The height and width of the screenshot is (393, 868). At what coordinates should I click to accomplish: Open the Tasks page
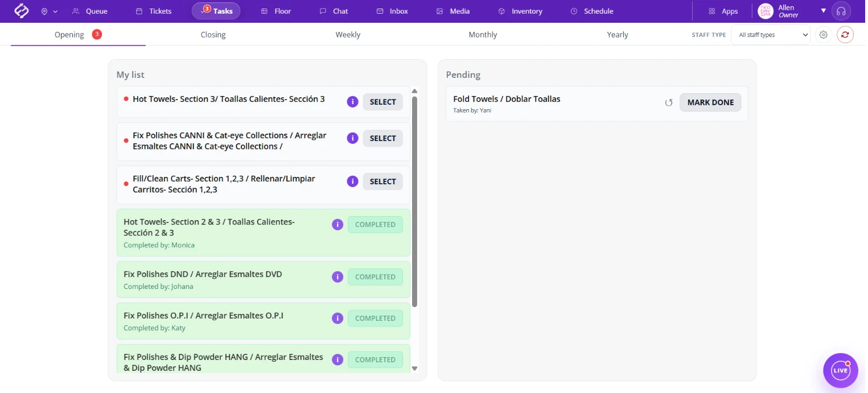coord(216,11)
